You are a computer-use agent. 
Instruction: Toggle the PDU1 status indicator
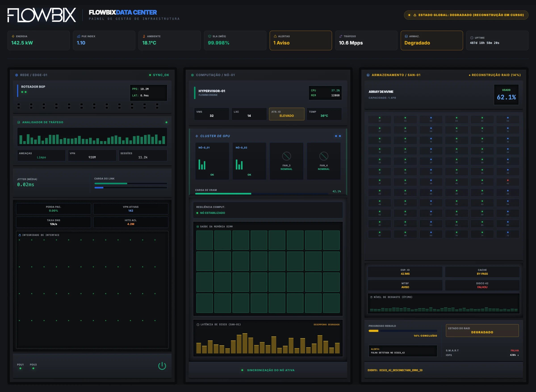pyautogui.click(x=20, y=368)
